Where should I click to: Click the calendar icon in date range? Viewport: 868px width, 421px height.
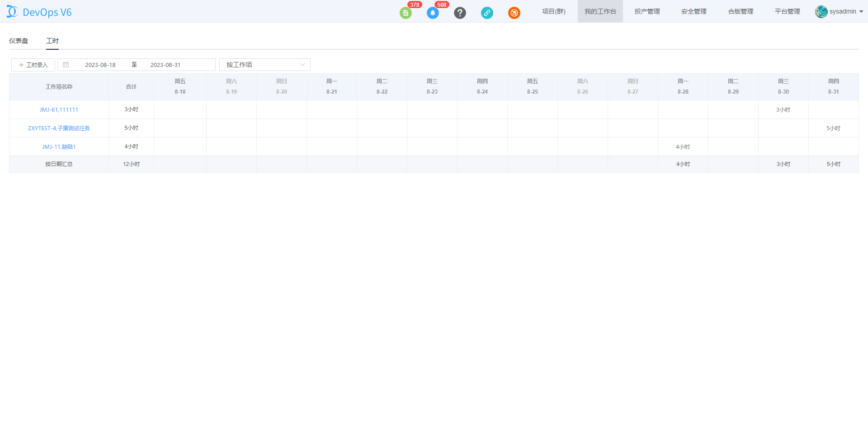66,65
